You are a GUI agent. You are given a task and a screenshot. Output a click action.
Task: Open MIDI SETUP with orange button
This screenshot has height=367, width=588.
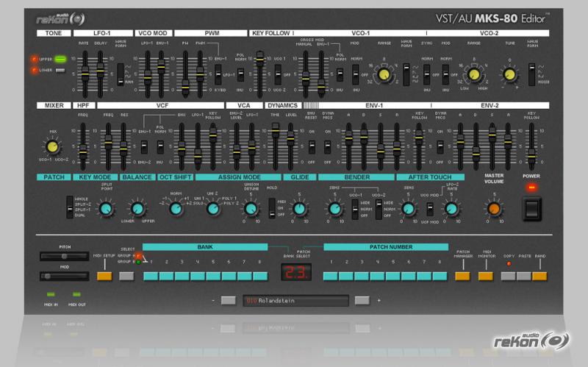point(104,277)
